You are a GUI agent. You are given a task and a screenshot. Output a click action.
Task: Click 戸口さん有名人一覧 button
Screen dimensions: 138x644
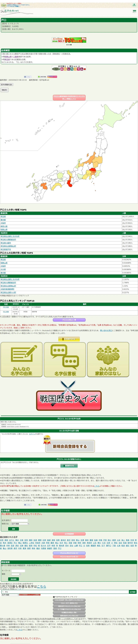69,320
